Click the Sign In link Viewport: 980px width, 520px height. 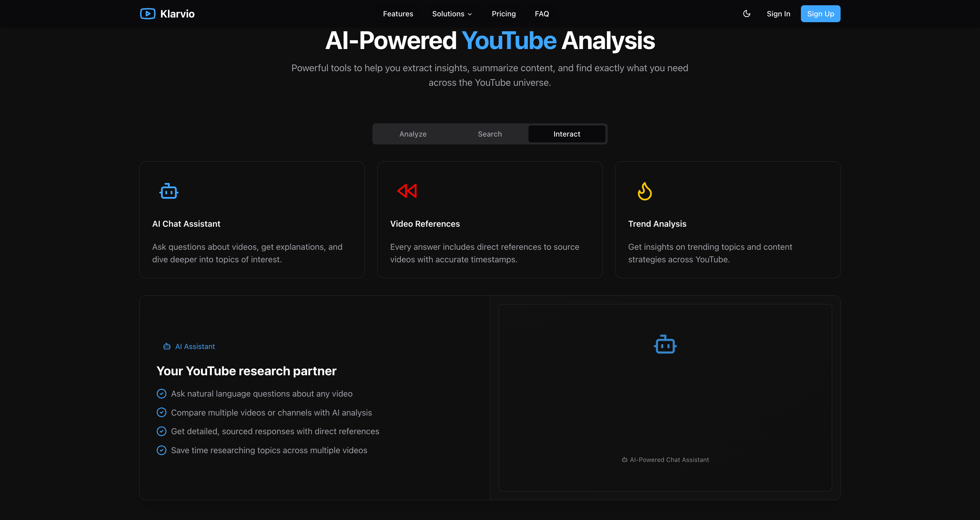(x=778, y=14)
